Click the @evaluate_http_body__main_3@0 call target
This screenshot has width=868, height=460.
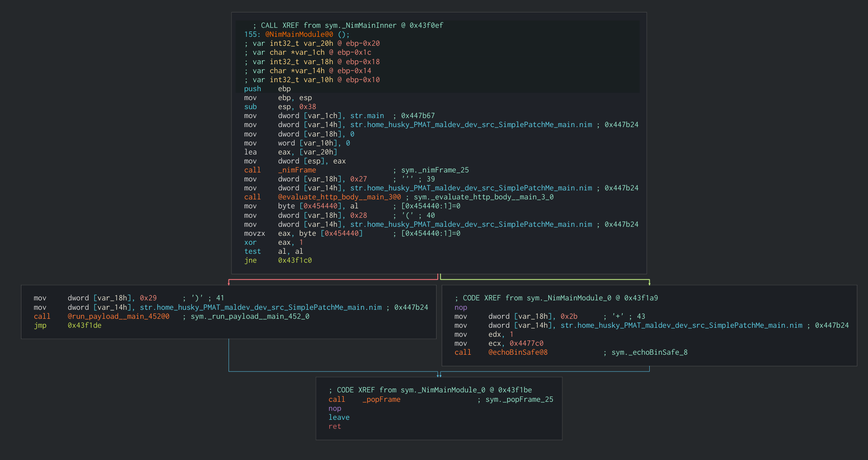pos(339,197)
